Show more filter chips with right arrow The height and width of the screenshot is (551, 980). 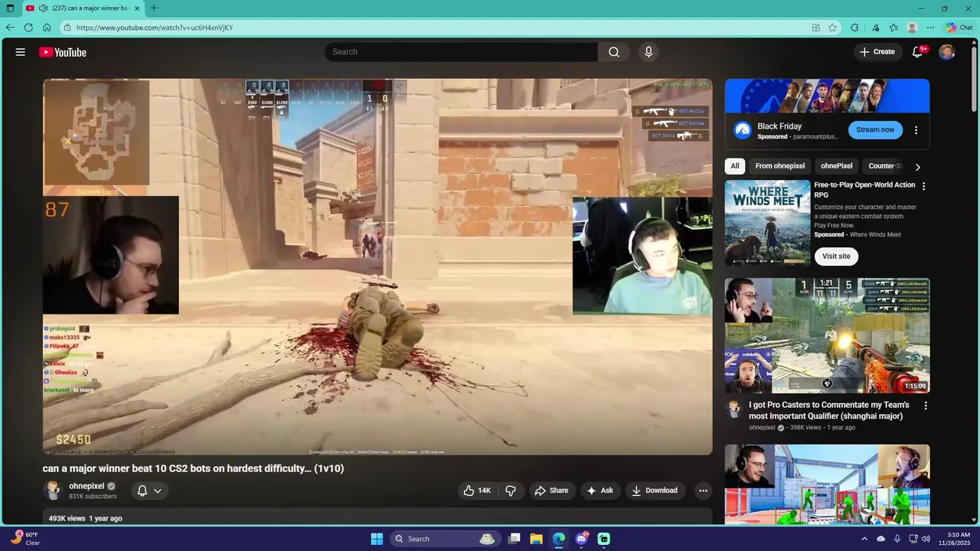click(917, 167)
